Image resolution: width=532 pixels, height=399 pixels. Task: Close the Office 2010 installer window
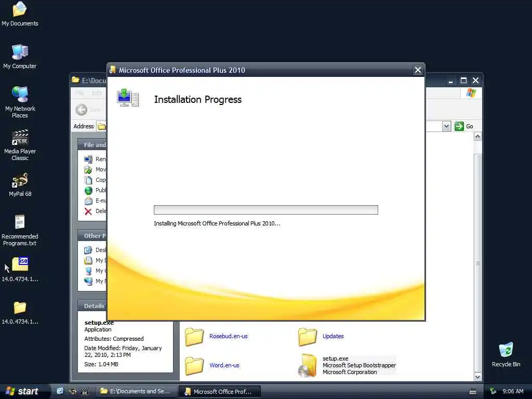tap(418, 70)
